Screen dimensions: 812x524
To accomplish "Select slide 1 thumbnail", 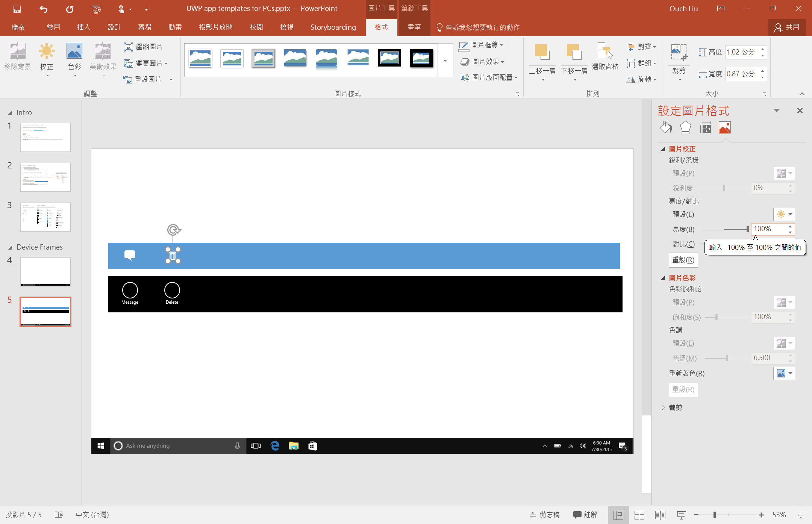I will [45, 137].
